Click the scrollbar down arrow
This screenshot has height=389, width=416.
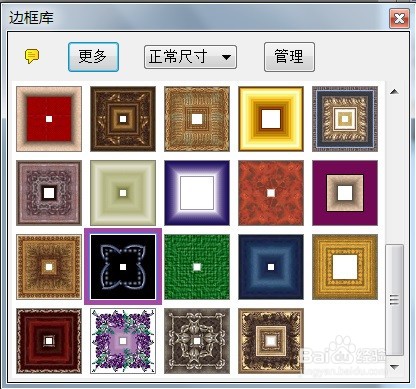tap(394, 367)
